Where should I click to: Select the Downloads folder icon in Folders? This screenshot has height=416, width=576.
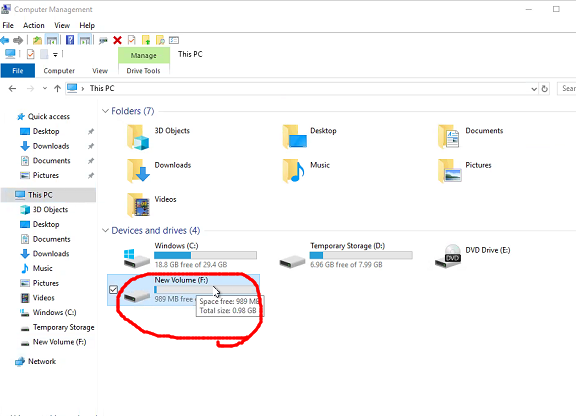(x=138, y=171)
